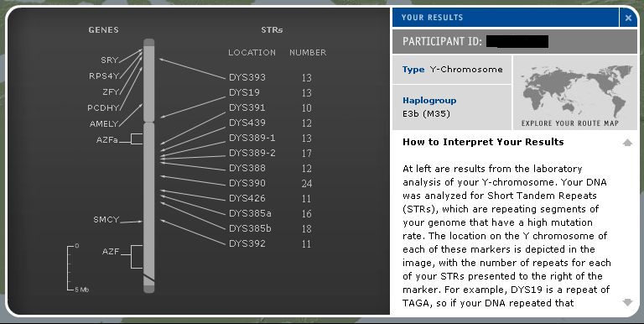Open the Explore Your Route Map thumbnail
The width and height of the screenshot is (644, 324).
pyautogui.click(x=575, y=93)
